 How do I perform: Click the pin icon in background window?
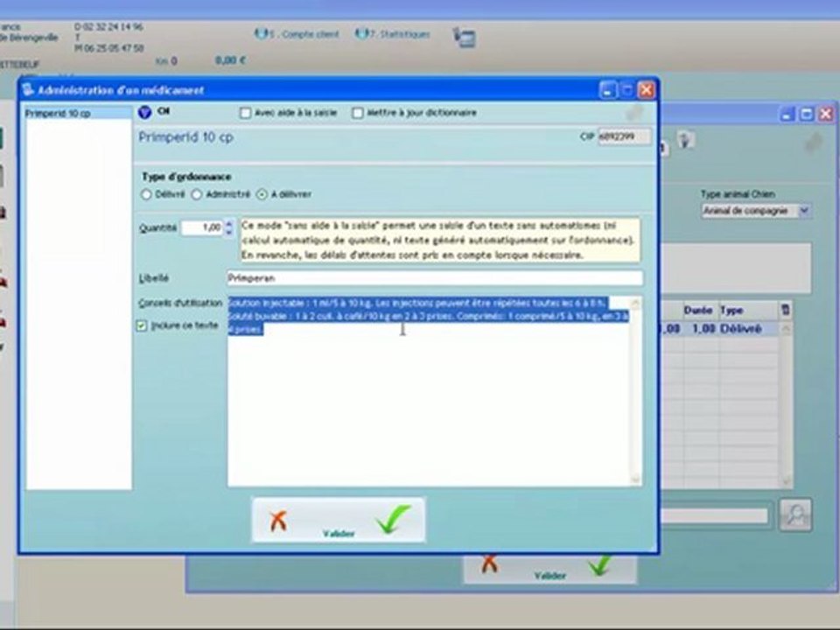point(814,142)
